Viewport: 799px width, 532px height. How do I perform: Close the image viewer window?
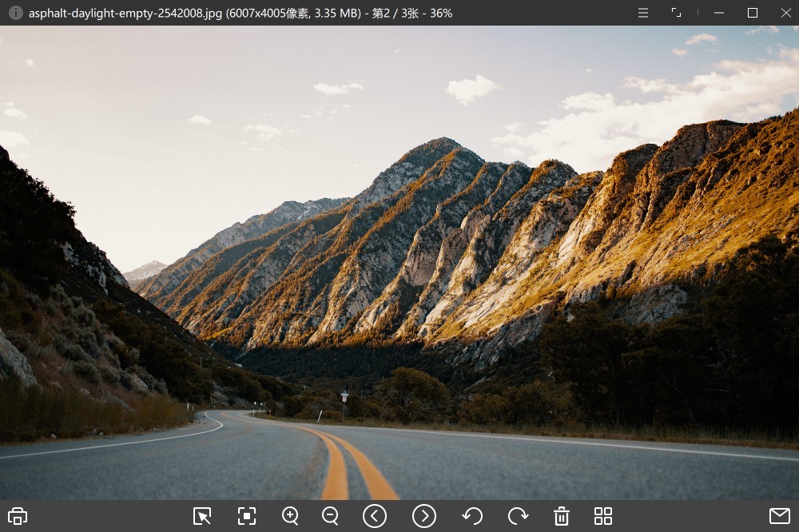785,13
